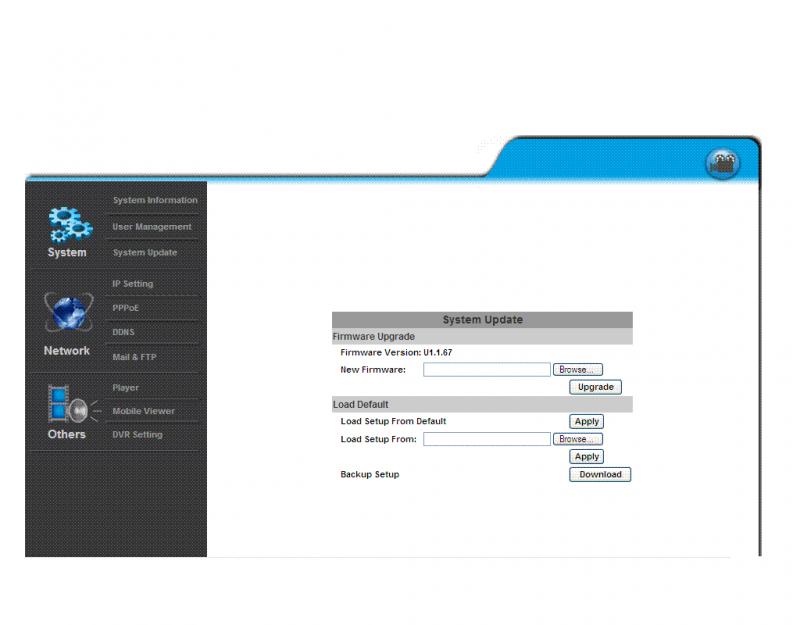Click the Load Setup From file field
The image size is (800, 625).
[486, 439]
